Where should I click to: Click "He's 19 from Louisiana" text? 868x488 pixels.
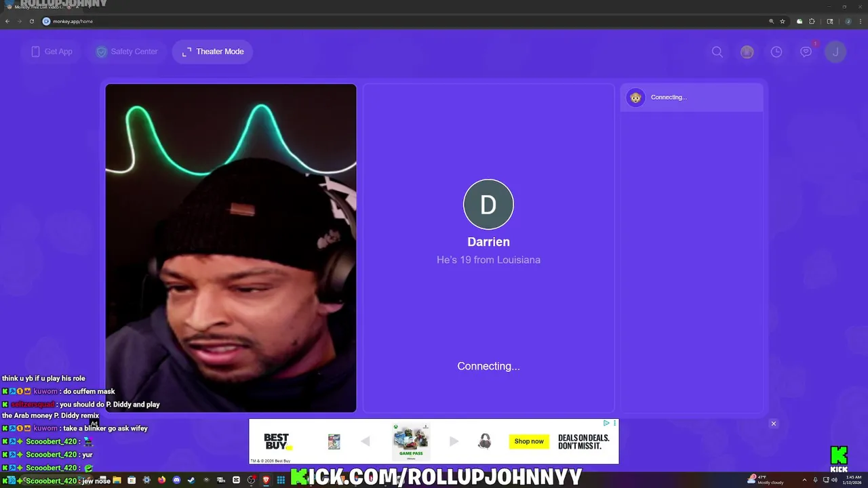(488, 260)
